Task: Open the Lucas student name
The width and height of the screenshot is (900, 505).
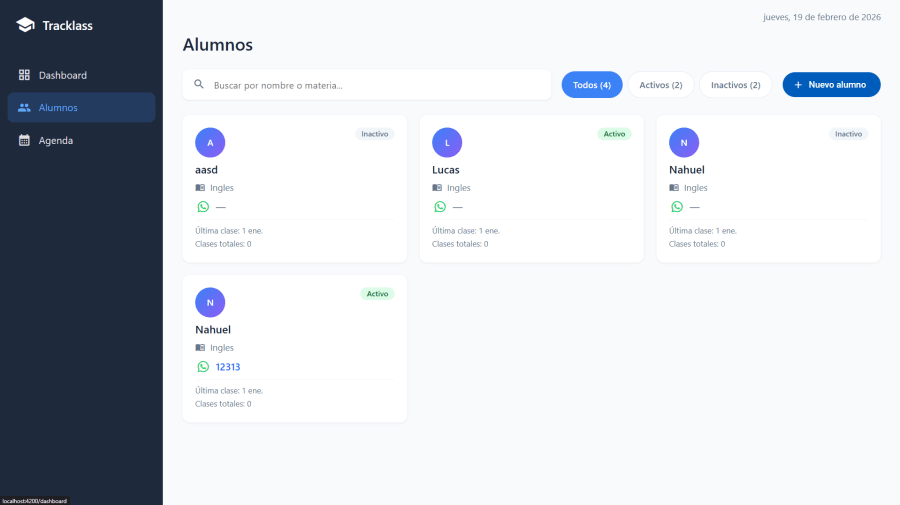Action: 446,170
